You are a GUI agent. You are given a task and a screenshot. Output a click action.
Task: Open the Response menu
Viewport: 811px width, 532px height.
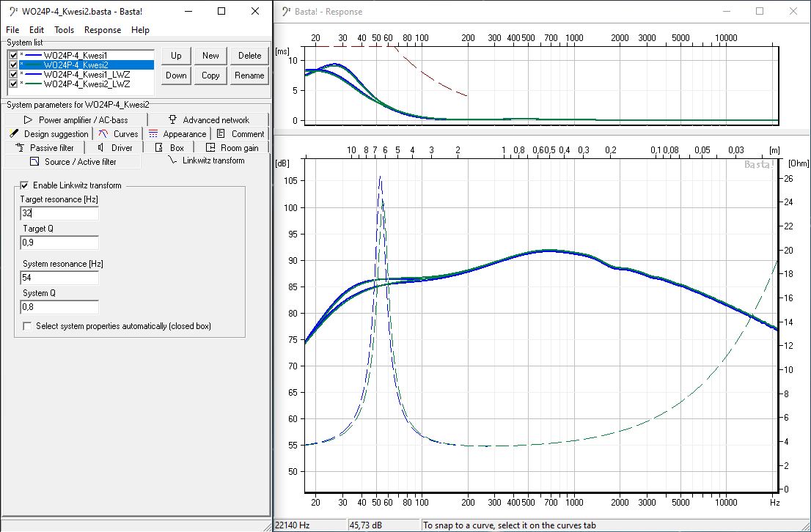[103, 30]
